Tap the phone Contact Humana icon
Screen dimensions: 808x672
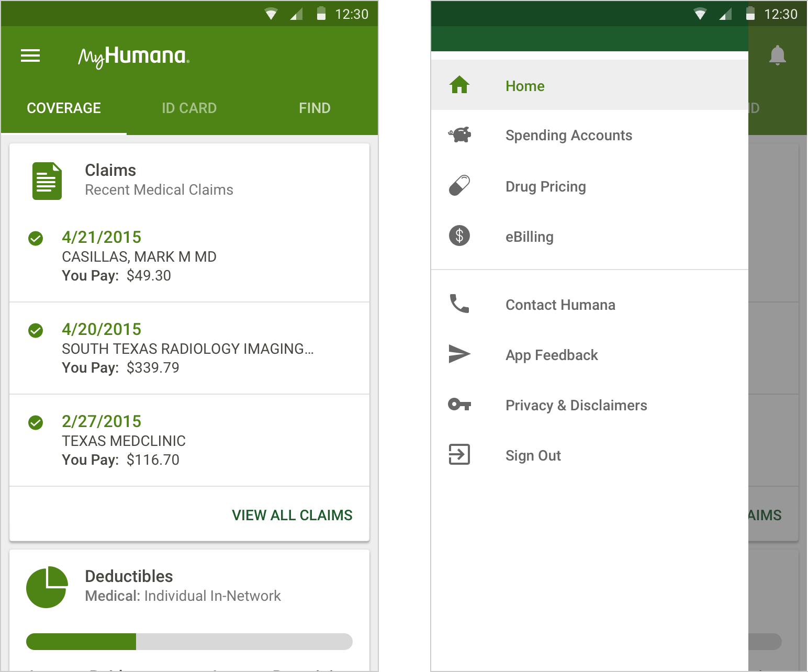coord(459,304)
